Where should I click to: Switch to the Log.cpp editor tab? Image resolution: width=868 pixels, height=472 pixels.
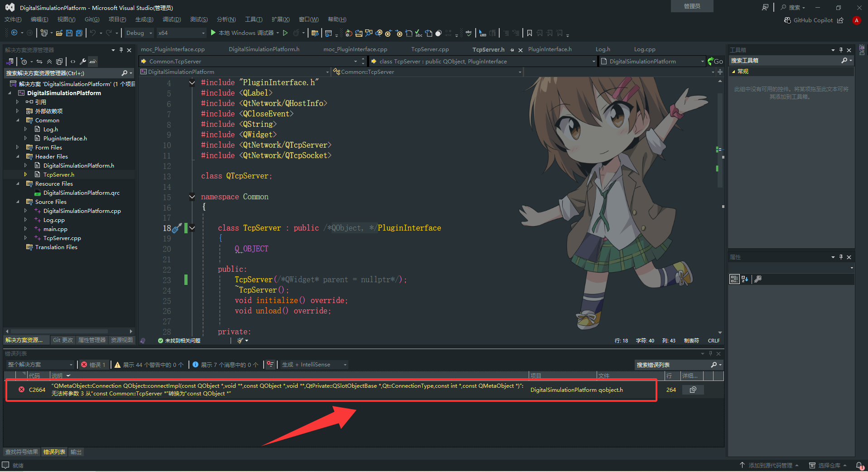pyautogui.click(x=645, y=49)
